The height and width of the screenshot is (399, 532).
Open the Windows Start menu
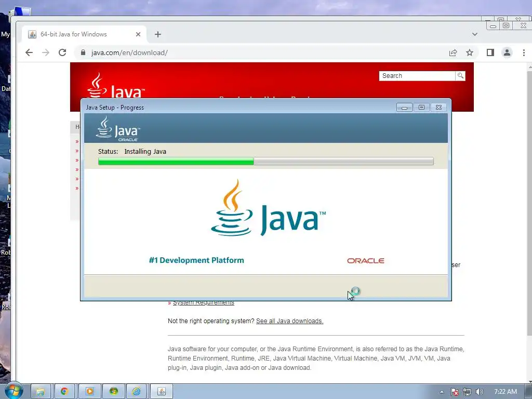tap(14, 391)
